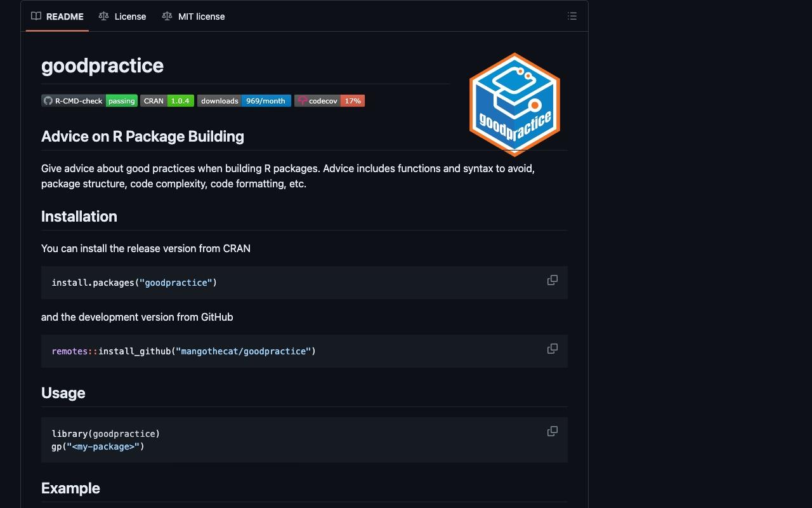Click the goodpractice main heading
Viewport: 812px width, 508px height.
[x=102, y=65]
